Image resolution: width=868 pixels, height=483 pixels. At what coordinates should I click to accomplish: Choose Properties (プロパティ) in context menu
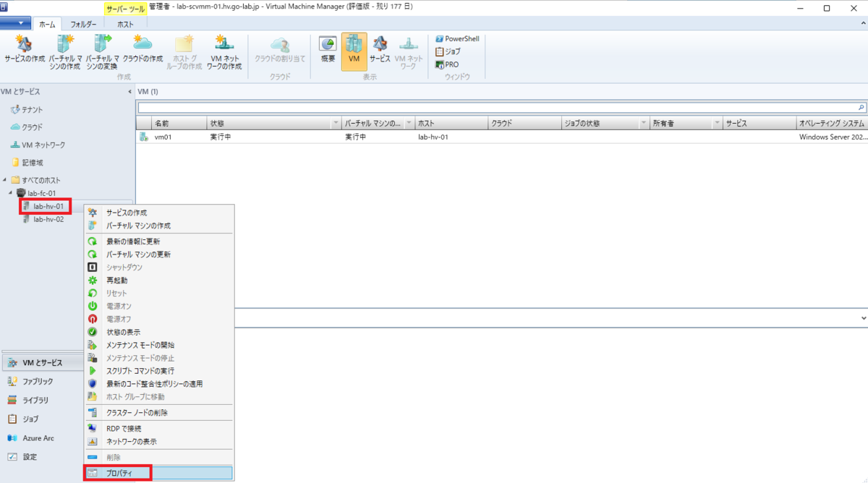coord(159,473)
